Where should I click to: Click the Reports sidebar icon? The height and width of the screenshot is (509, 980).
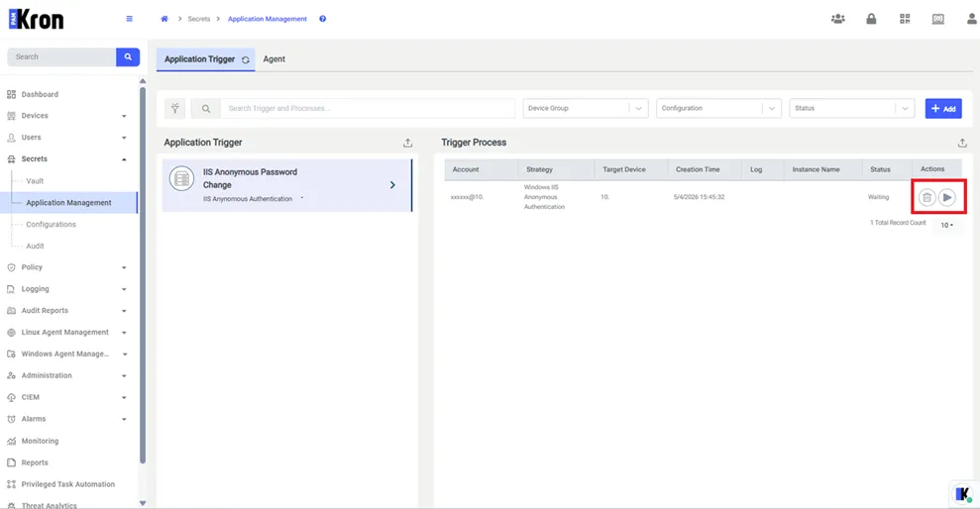pos(11,462)
